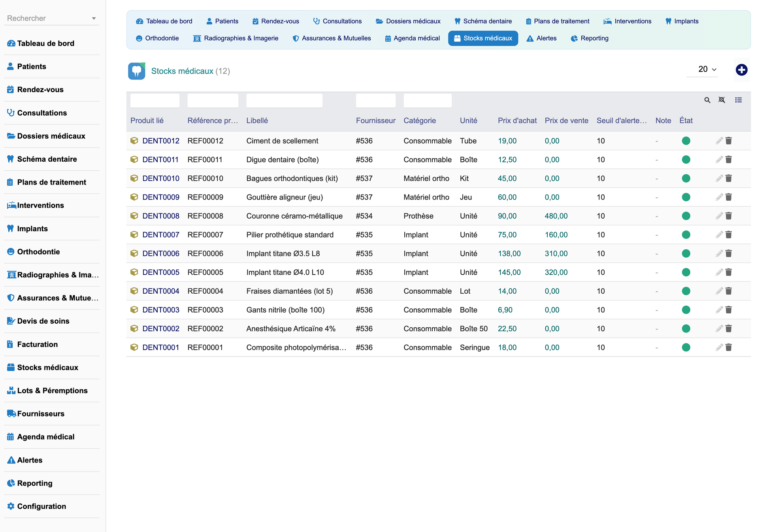
Task: Click the add new stock plus button
Action: [741, 70]
